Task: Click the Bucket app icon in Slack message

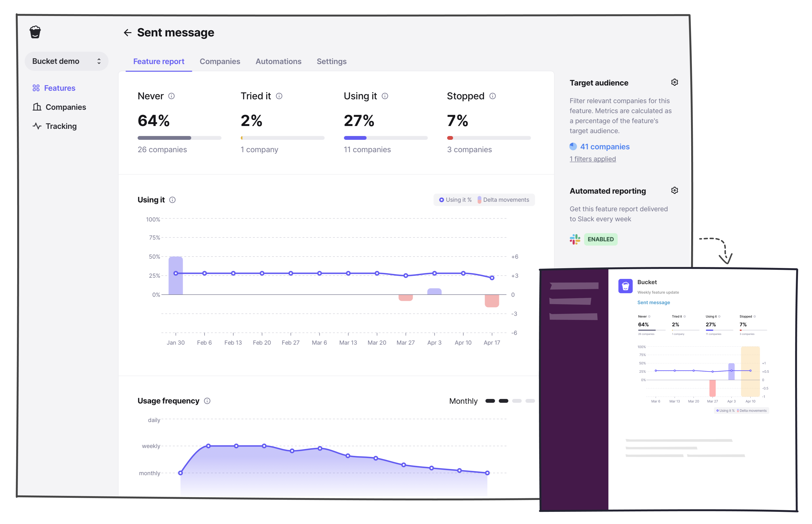Action: click(x=625, y=287)
